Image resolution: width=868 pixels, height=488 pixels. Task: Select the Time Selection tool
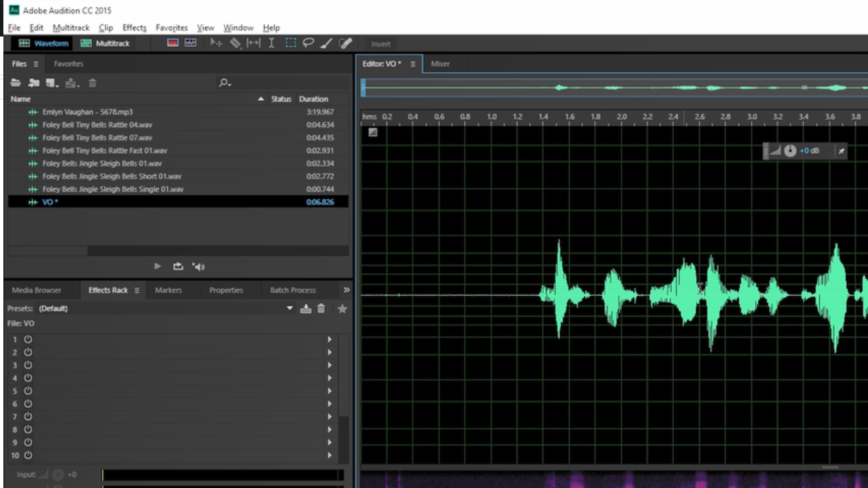[271, 43]
